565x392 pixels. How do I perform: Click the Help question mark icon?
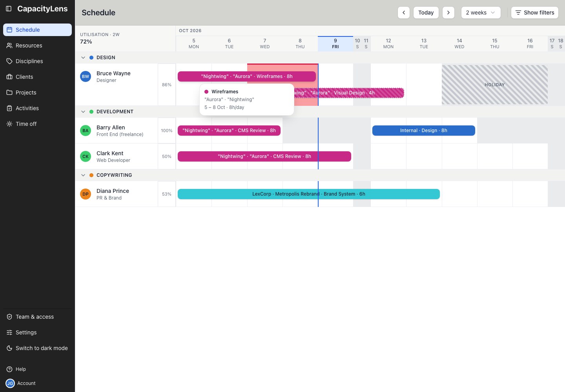[x=9, y=369]
